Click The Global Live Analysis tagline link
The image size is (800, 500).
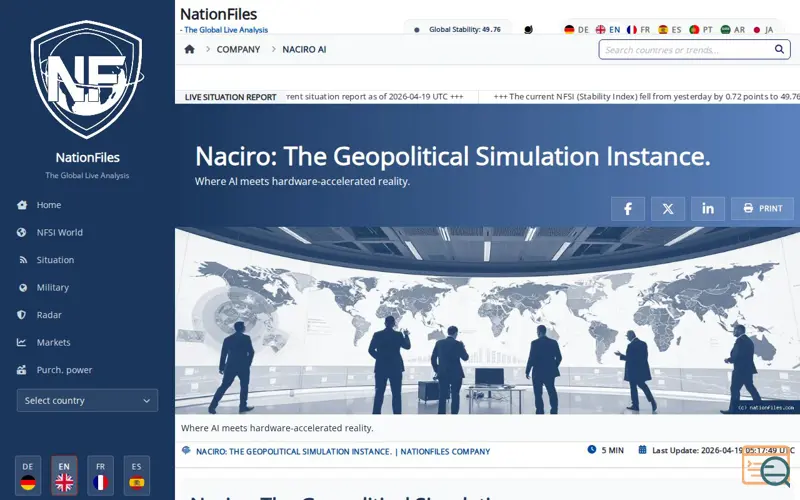[x=226, y=30]
